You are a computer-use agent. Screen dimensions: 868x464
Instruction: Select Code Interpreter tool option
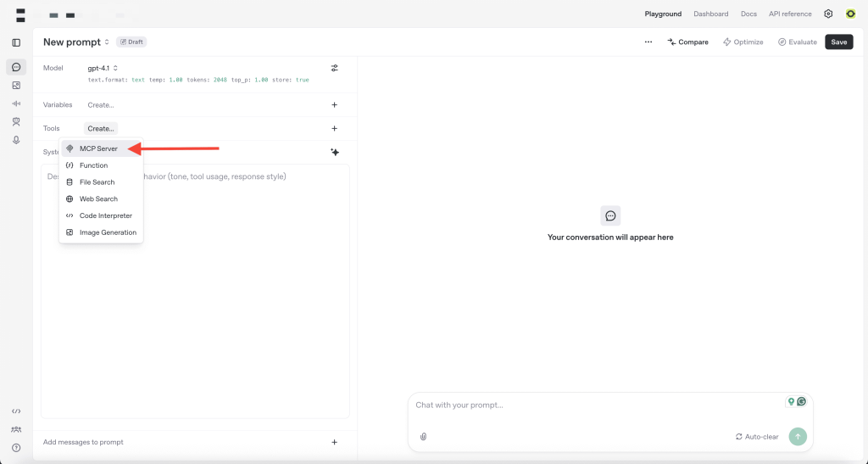click(x=105, y=215)
